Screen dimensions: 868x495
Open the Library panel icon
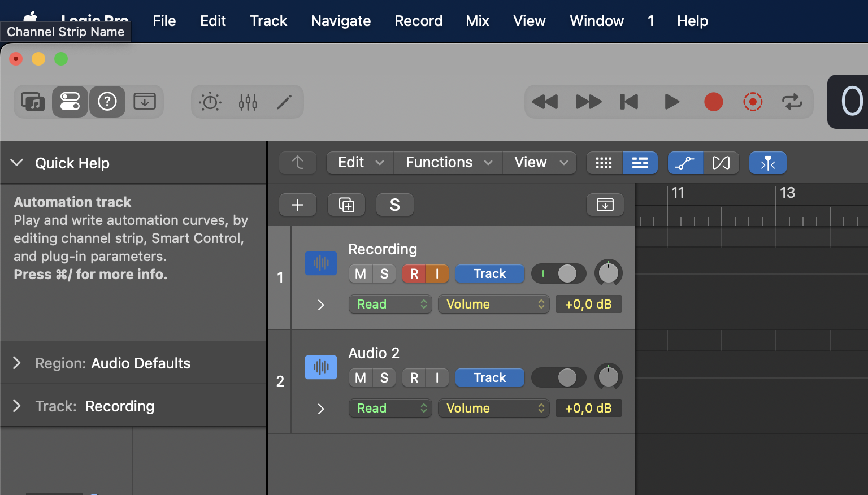(33, 102)
